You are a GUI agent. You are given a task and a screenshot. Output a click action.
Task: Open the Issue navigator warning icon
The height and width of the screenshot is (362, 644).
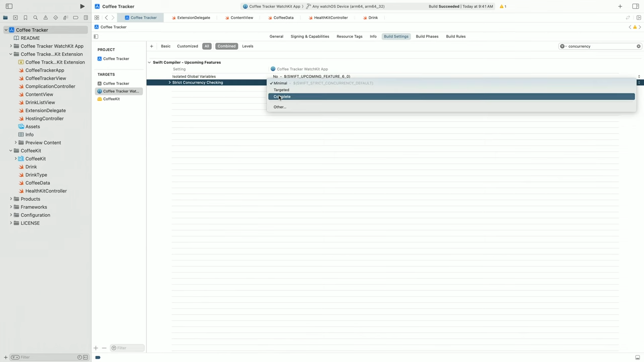(x=46, y=18)
